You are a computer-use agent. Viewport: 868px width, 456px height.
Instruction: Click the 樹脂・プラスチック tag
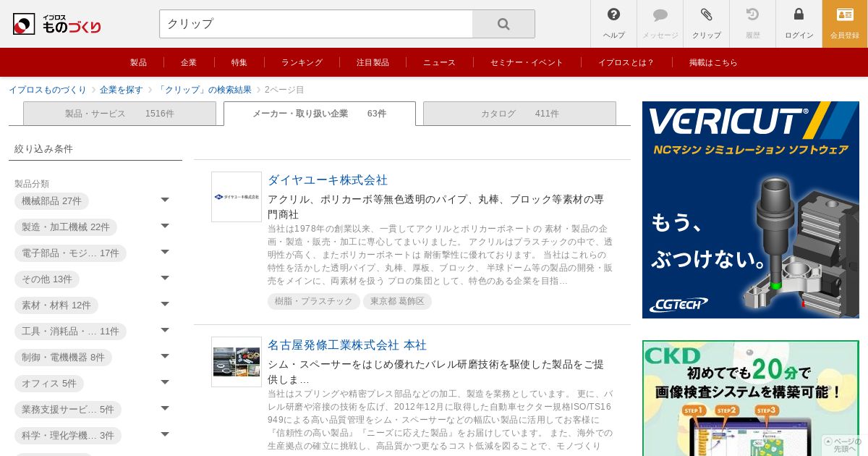(314, 301)
